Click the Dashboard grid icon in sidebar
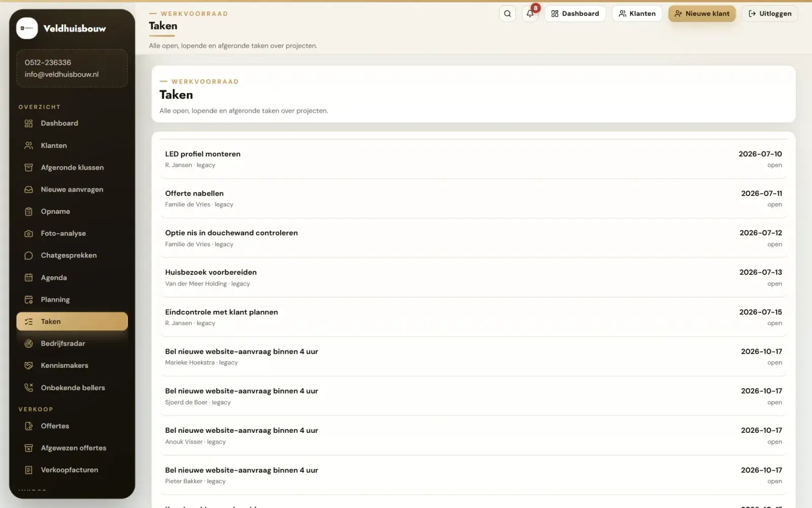Viewport: 812px width, 508px height. coord(29,123)
